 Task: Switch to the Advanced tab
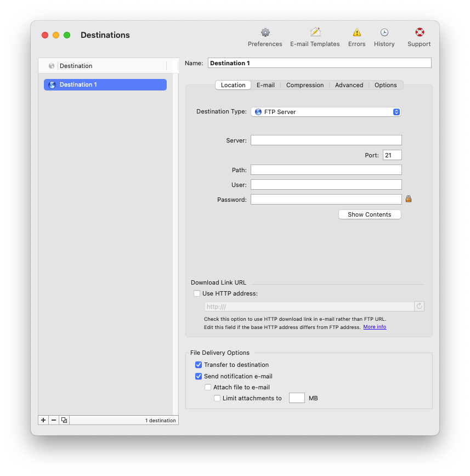coord(349,85)
